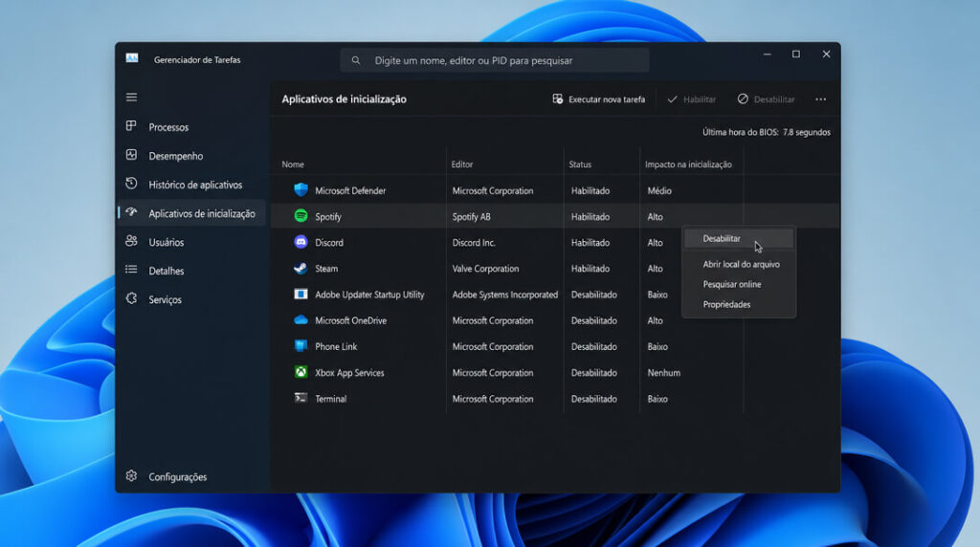Viewport: 980px width, 547px height.
Task: Open Propriedades from the context menu
Action: tap(726, 304)
